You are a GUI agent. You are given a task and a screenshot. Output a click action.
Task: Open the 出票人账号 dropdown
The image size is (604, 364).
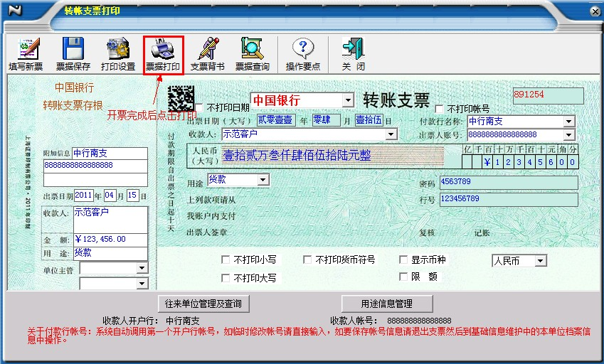569,134
